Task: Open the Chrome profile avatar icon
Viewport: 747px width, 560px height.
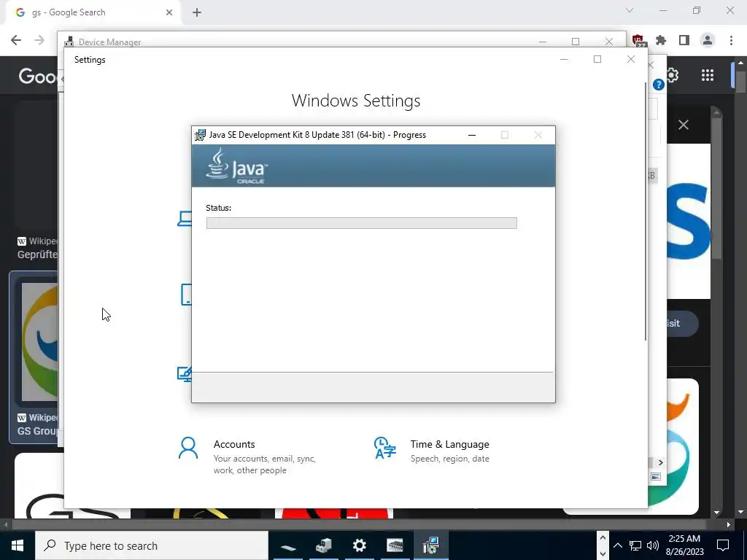Action: (x=708, y=41)
